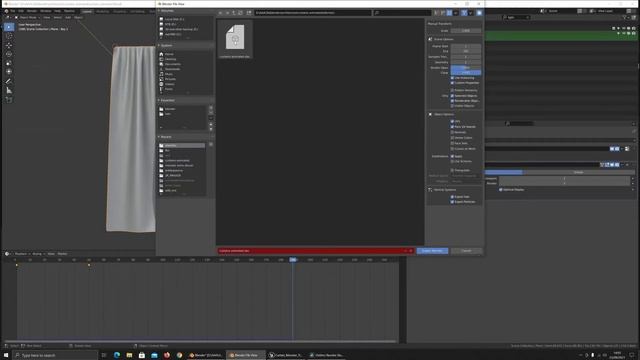Enable Triangulate checkbox
640x360 pixels.
tap(452, 170)
